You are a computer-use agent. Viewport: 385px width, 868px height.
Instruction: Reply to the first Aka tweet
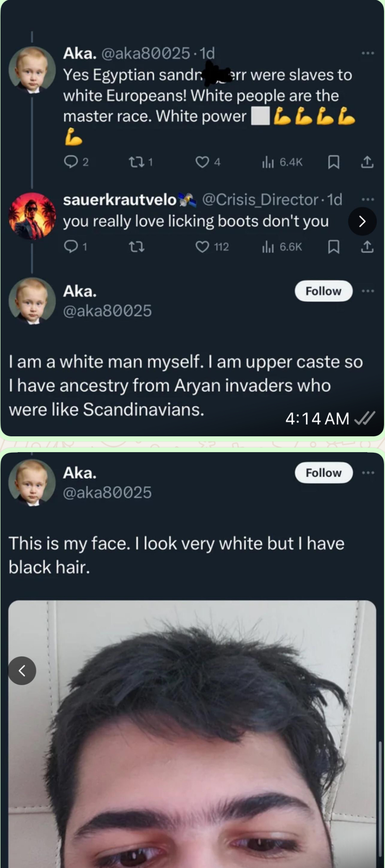tap(71, 162)
